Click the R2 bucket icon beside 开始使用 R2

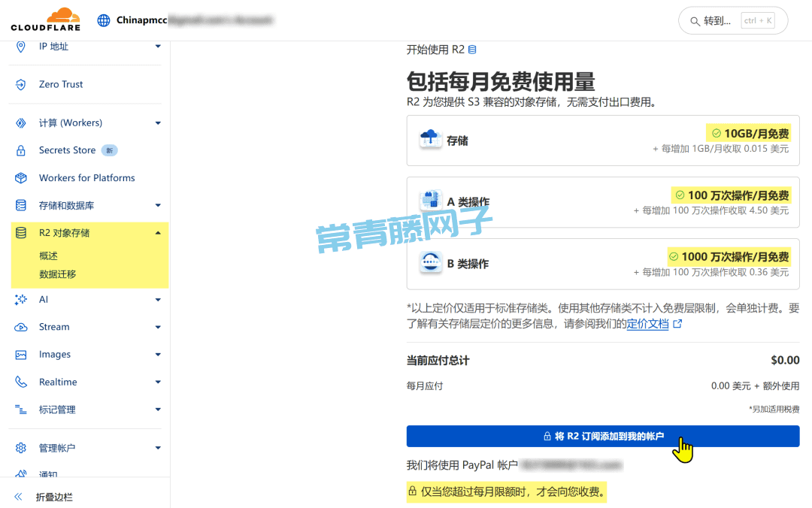click(x=472, y=50)
